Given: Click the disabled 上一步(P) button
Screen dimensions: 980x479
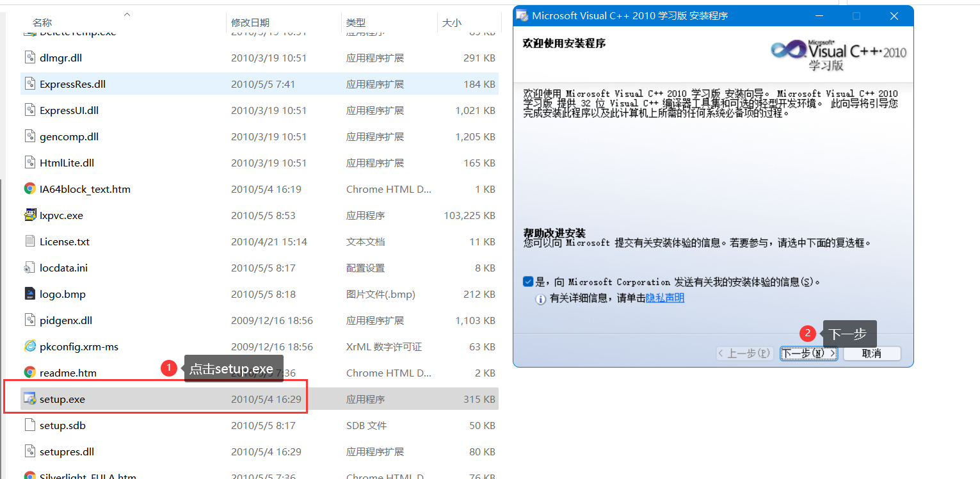Looking at the screenshot, I should coord(745,353).
